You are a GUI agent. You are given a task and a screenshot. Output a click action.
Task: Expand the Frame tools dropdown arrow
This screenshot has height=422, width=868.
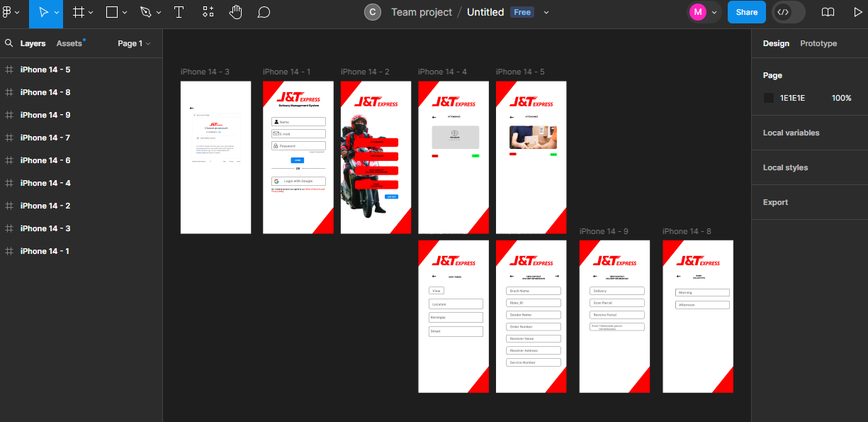point(91,13)
